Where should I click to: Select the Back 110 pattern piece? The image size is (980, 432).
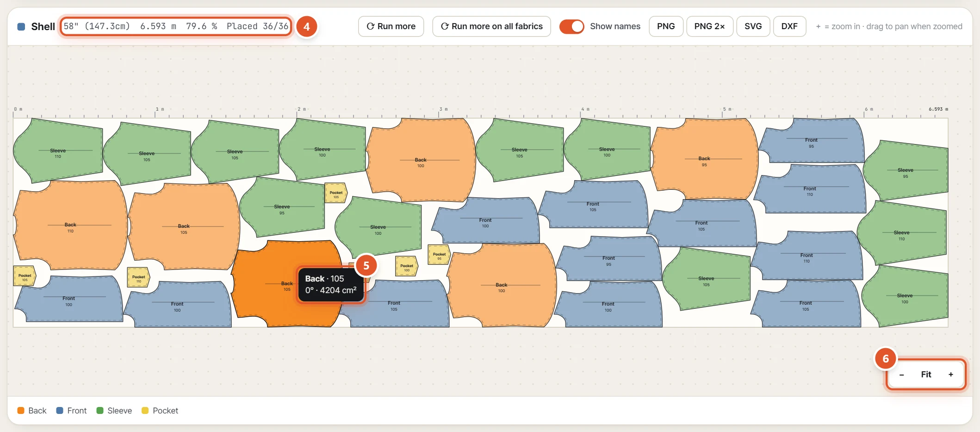(70, 225)
